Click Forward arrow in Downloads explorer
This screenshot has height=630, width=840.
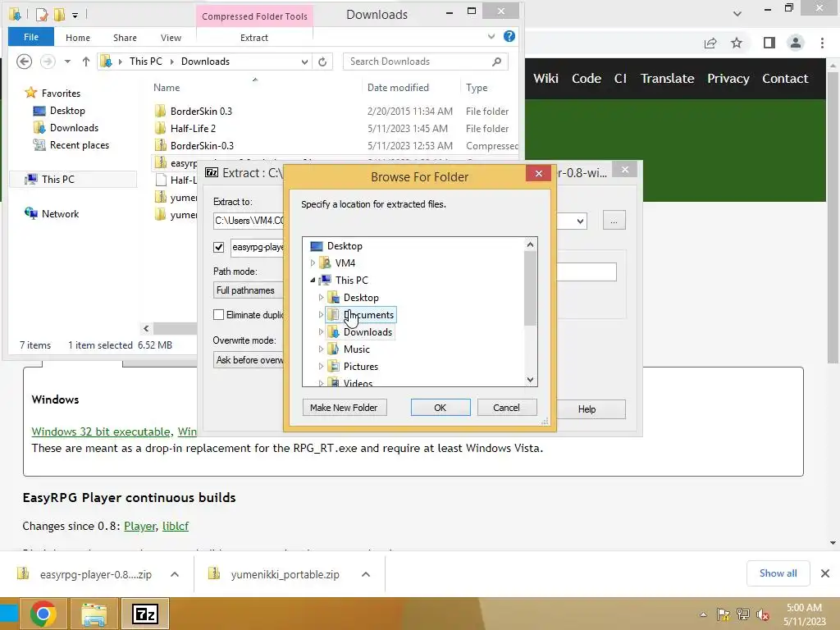pos(48,62)
